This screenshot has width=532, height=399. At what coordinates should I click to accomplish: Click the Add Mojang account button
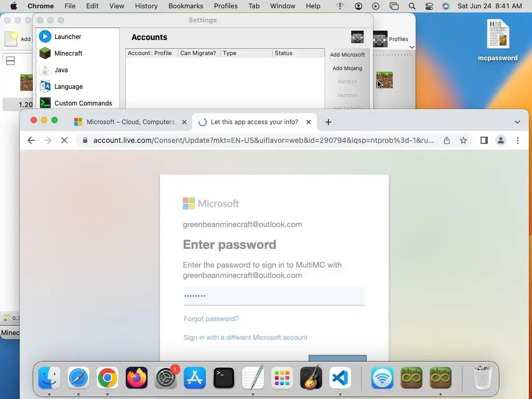(347, 68)
